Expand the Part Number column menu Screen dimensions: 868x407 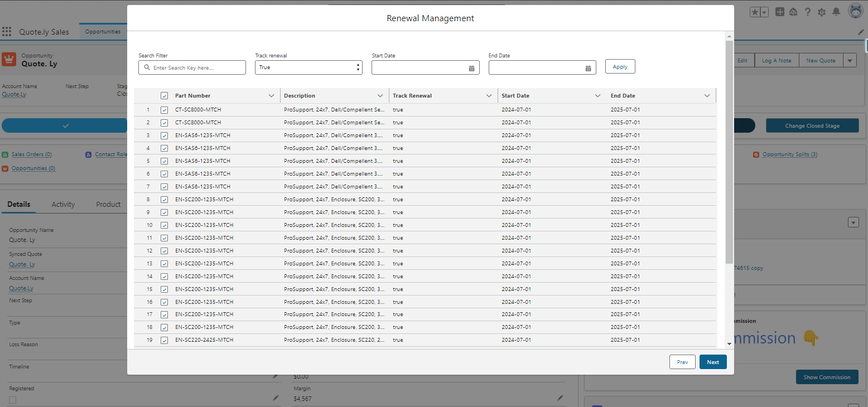pyautogui.click(x=271, y=96)
